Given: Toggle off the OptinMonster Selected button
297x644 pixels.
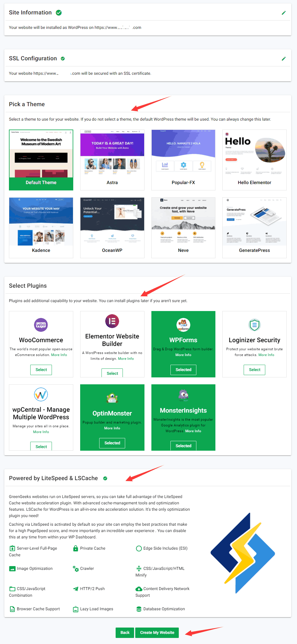Looking at the screenshot, I should (x=112, y=443).
